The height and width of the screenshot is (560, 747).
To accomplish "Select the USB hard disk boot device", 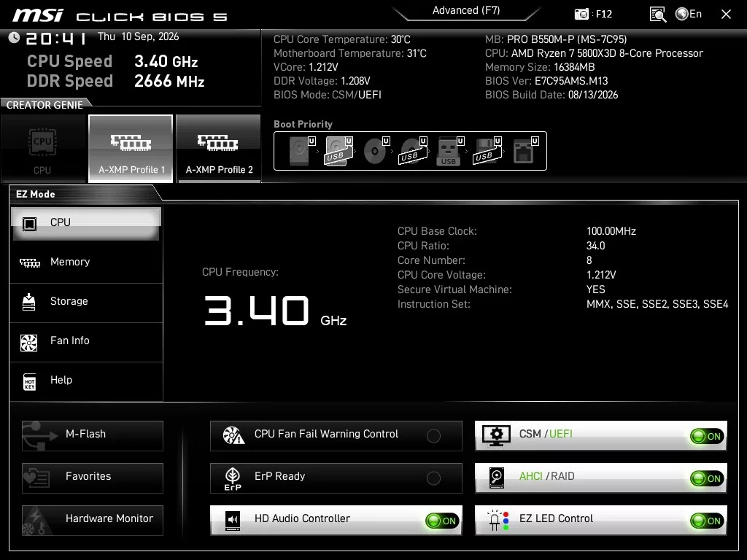I will tap(338, 150).
